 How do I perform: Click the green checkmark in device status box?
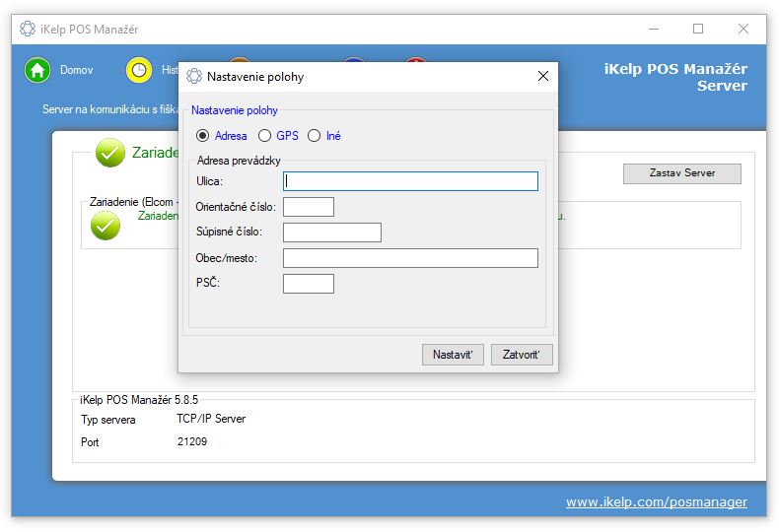coord(105,226)
